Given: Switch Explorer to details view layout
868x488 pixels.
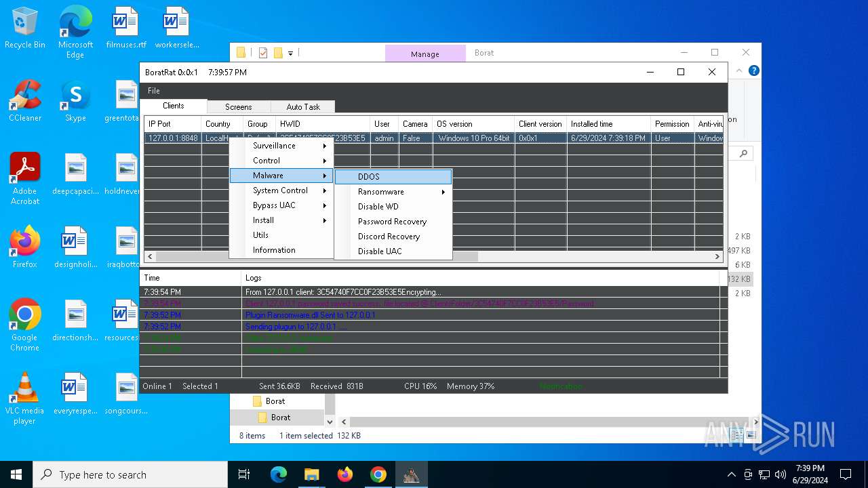Looking at the screenshot, I should [737, 435].
